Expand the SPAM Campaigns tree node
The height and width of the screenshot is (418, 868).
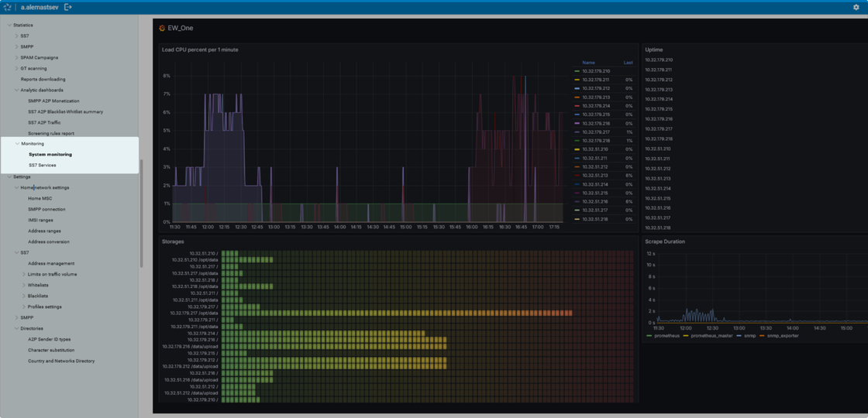16,57
